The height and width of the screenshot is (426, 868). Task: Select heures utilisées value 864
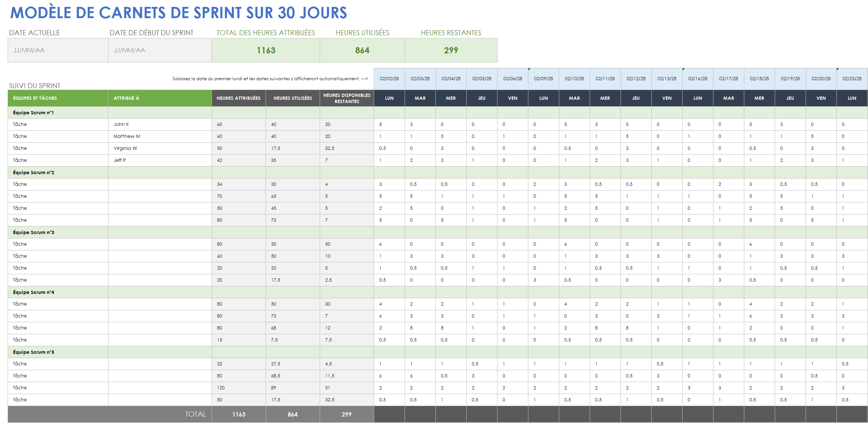pos(362,50)
